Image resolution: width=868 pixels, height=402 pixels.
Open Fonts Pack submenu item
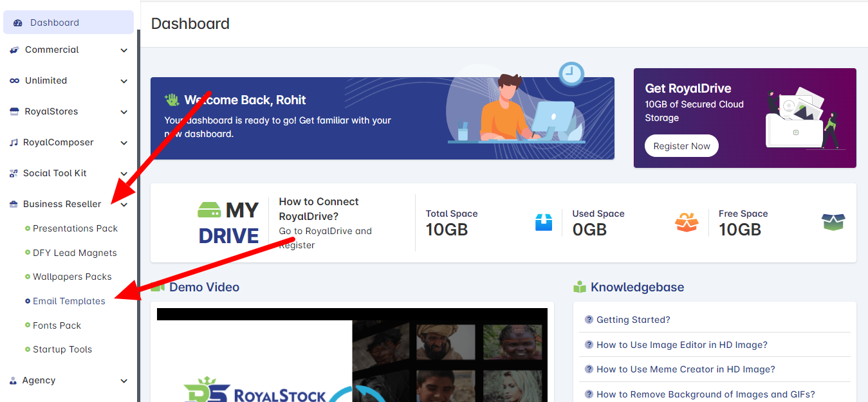point(57,325)
